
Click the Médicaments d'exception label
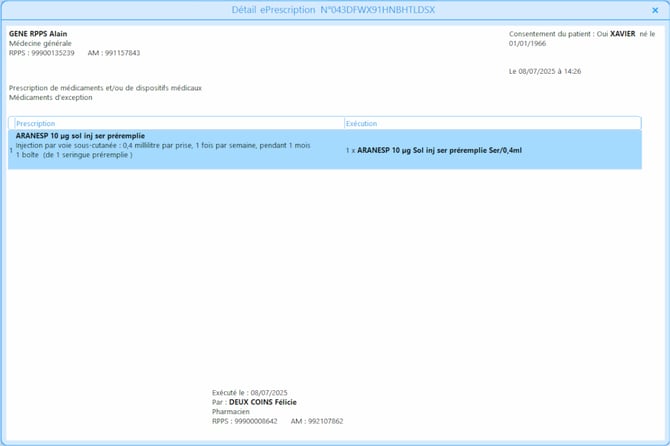(52, 97)
